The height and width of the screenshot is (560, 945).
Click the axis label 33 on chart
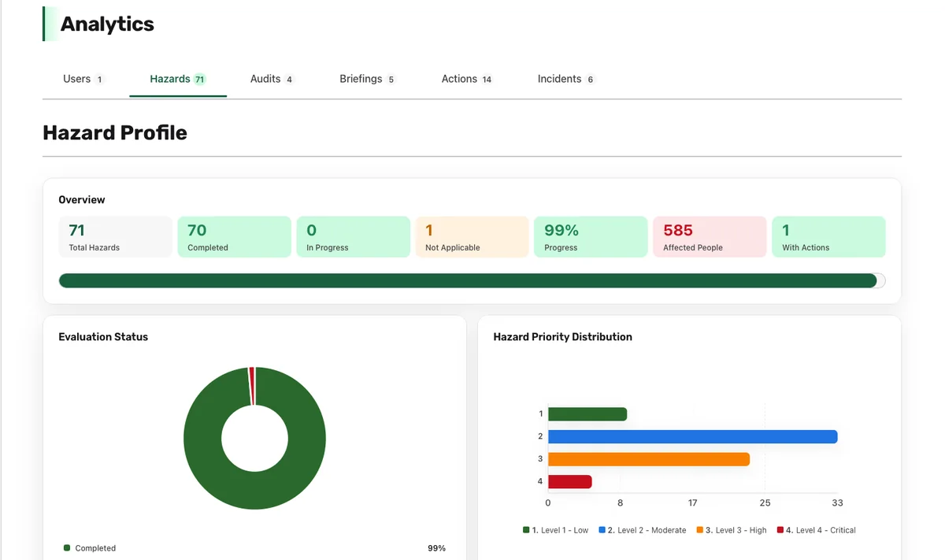click(837, 503)
